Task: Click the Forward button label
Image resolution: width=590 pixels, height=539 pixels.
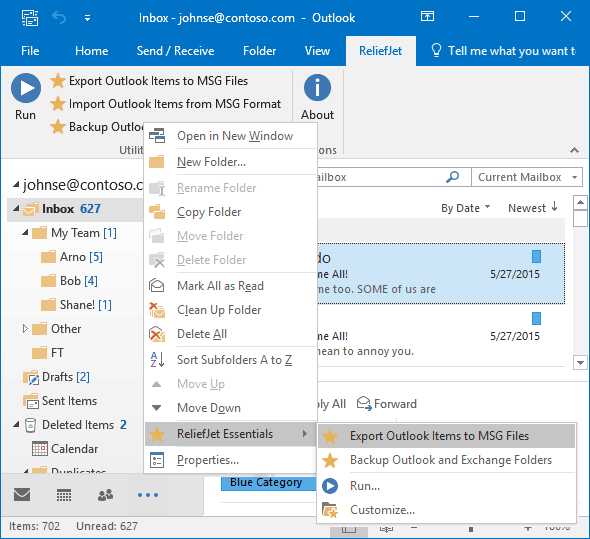Action: coord(395,404)
